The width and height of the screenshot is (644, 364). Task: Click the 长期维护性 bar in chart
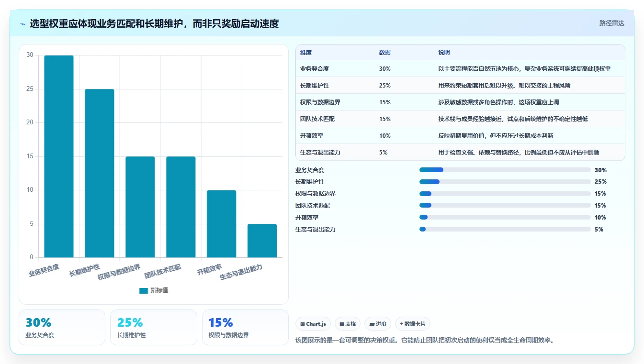(100, 173)
